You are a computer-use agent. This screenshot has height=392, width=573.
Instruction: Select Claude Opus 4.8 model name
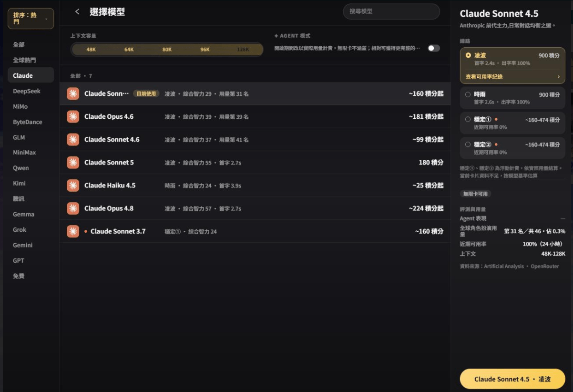[x=109, y=208]
